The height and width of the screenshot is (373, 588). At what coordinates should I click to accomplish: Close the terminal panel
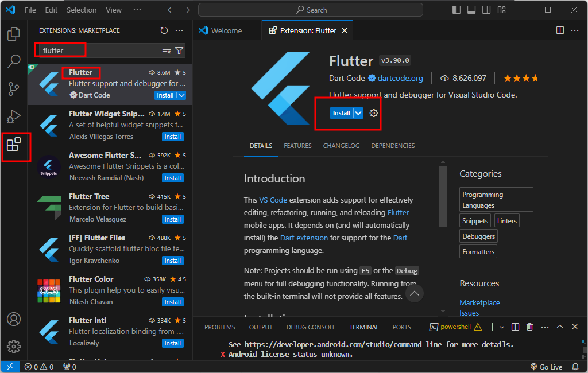[x=575, y=327]
